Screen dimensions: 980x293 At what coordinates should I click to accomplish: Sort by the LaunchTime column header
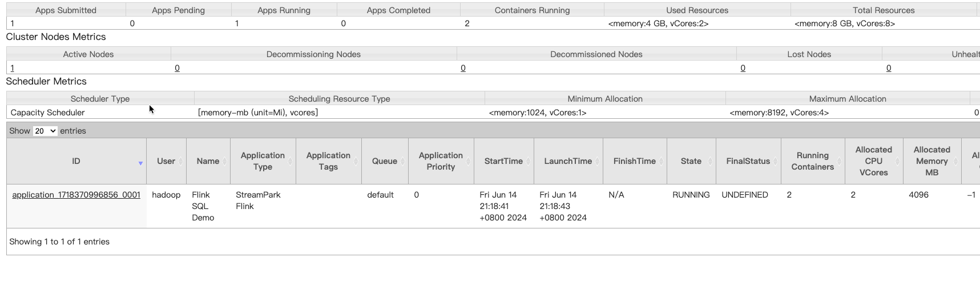(567, 161)
